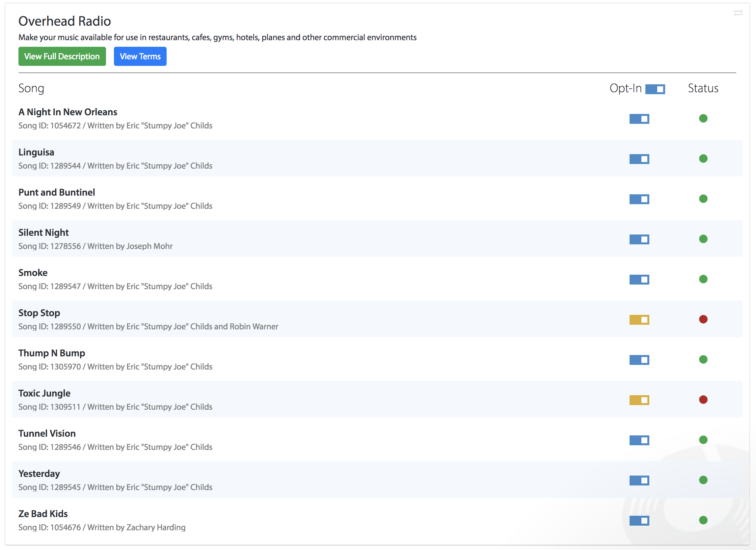Select the song title A Night In New Orleans
The width and height of the screenshot is (756, 550).
click(68, 112)
